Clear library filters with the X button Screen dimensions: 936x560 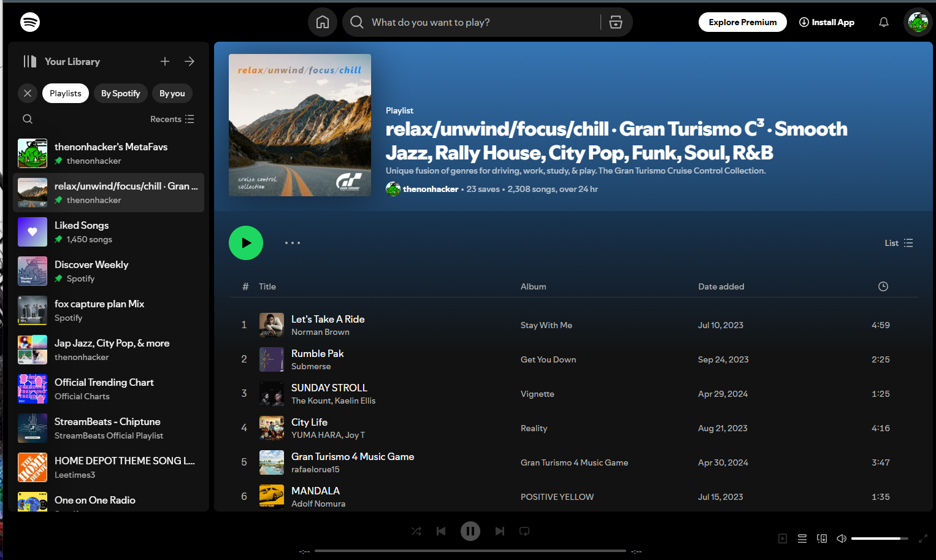[x=28, y=93]
